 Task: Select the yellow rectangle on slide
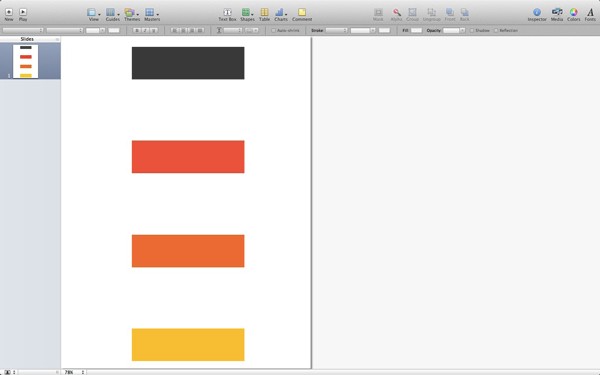pos(188,344)
